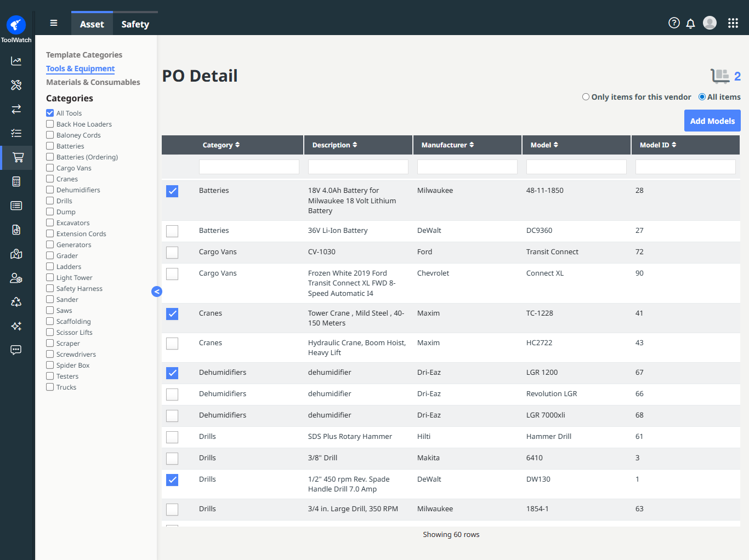Open the shopping cart icon in sidebar

tap(18, 157)
